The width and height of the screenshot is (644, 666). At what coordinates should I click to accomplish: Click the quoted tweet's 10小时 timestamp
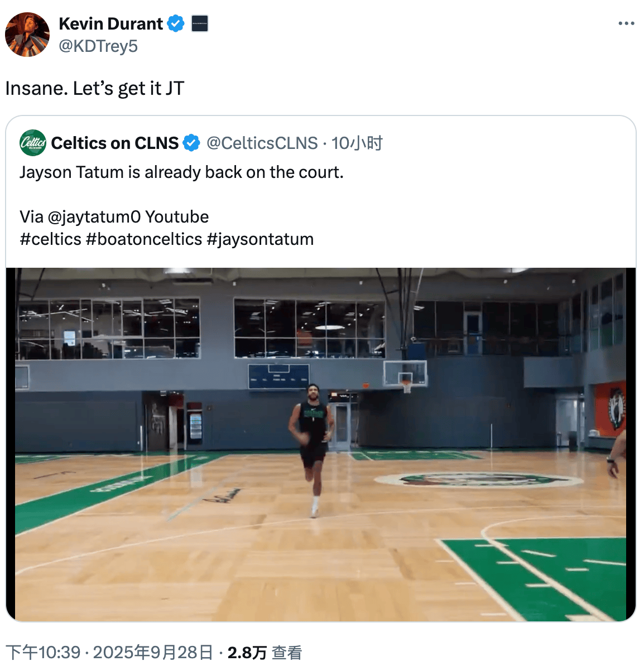[x=357, y=143]
